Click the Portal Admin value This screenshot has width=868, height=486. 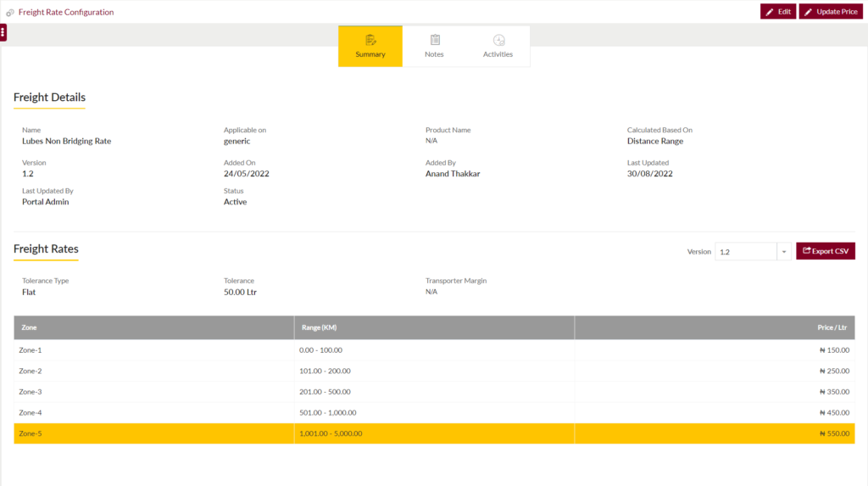pos(46,202)
